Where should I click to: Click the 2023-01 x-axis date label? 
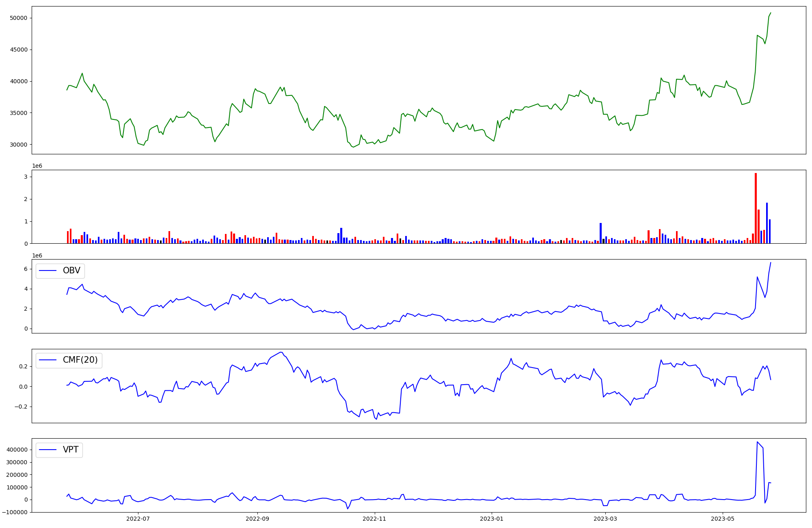[492, 519]
